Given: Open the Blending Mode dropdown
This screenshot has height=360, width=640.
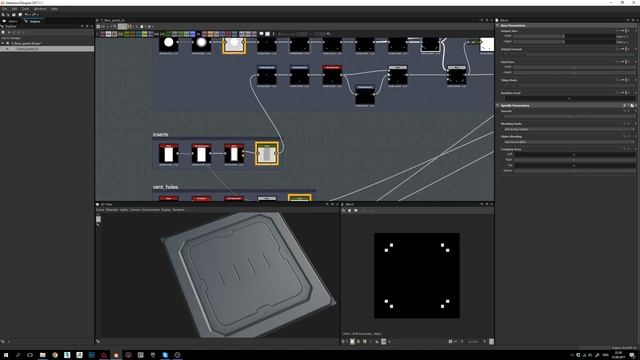Looking at the screenshot, I should tap(568, 129).
